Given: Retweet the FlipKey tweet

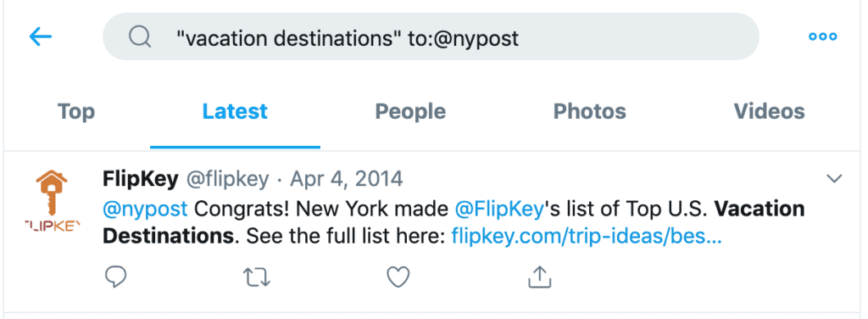Looking at the screenshot, I should (x=257, y=277).
